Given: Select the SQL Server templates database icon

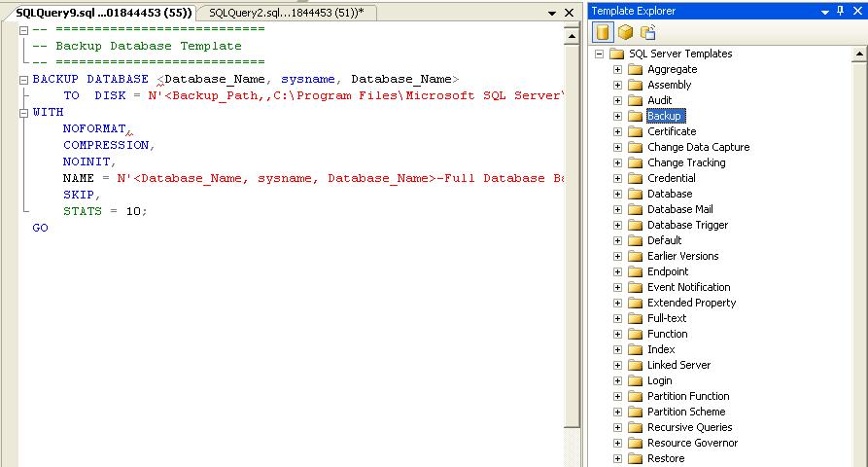Looking at the screenshot, I should [x=602, y=32].
